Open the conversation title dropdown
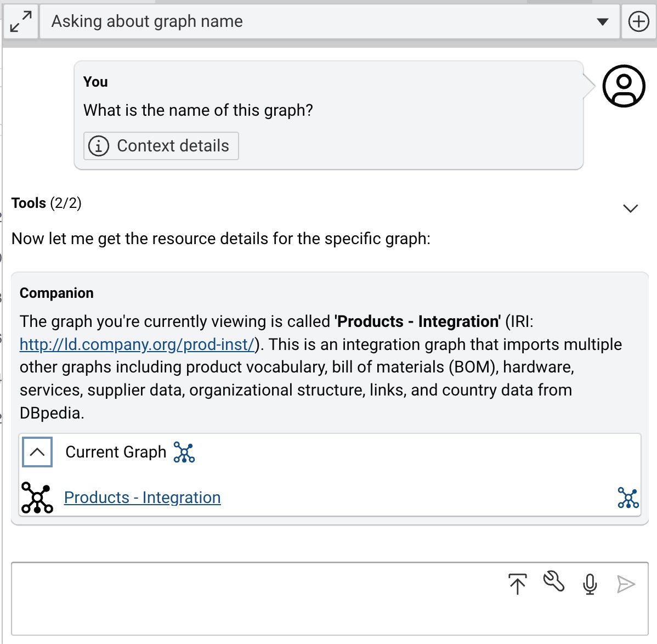Viewport: 657px width, 644px height. (x=602, y=22)
